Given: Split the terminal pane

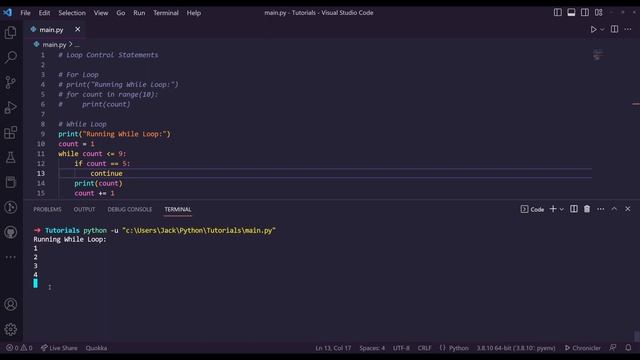Looking at the screenshot, I should pyautogui.click(x=574, y=209).
